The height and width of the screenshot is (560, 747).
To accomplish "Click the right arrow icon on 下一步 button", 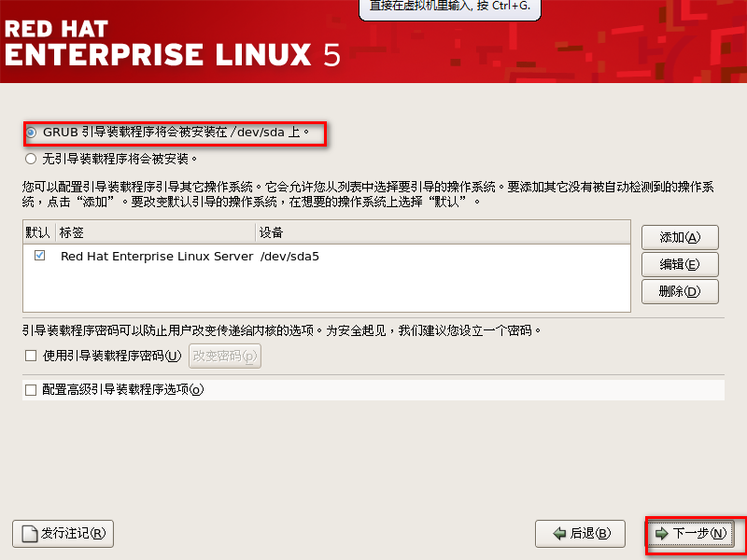I will tap(662, 533).
